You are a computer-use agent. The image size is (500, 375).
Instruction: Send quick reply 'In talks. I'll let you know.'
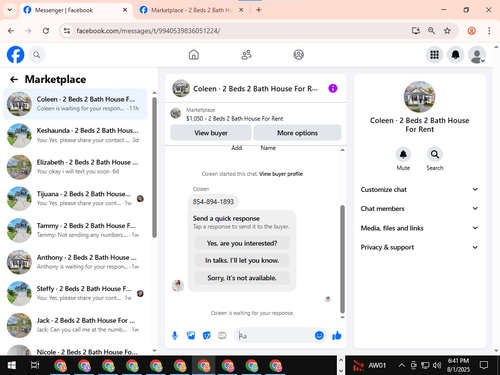(x=242, y=260)
